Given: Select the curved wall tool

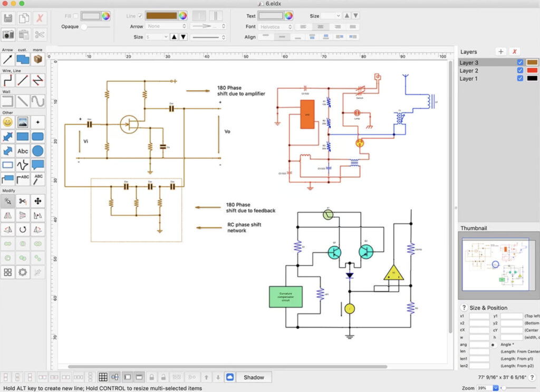Looking at the screenshot, I should (38, 101).
